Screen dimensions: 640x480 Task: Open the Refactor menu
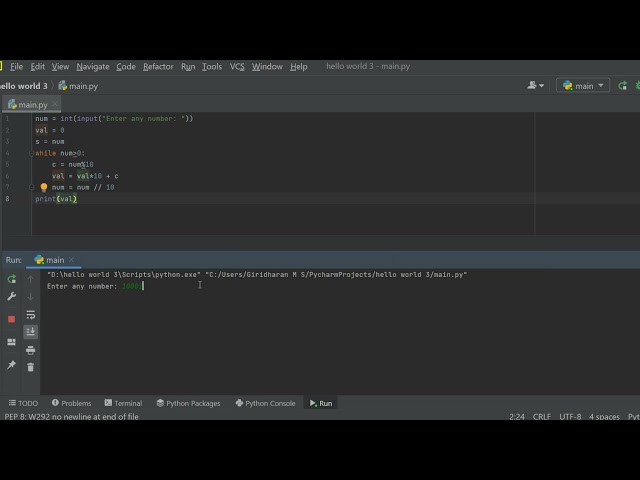[x=158, y=67]
